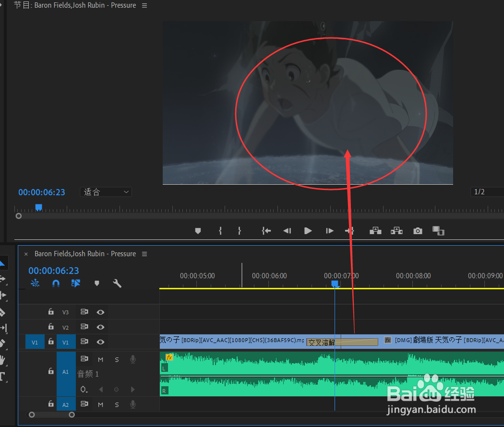Viewport: 504px width, 427px height.
Task: Open Program monitor panel menu
Action: (144, 5)
